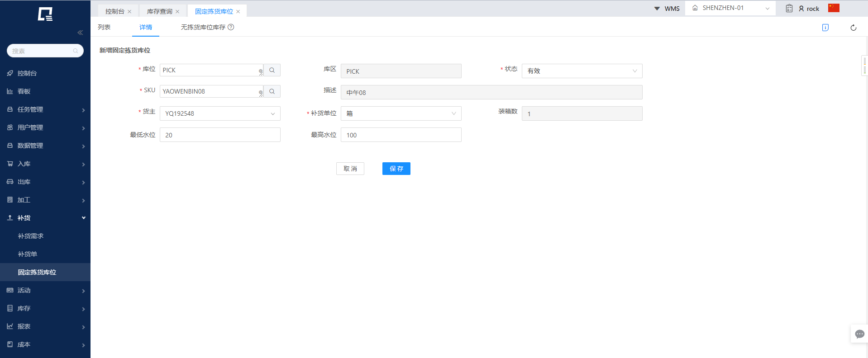This screenshot has width=868, height=358.
Task: Open 补货需求 in sidebar
Action: click(x=45, y=236)
